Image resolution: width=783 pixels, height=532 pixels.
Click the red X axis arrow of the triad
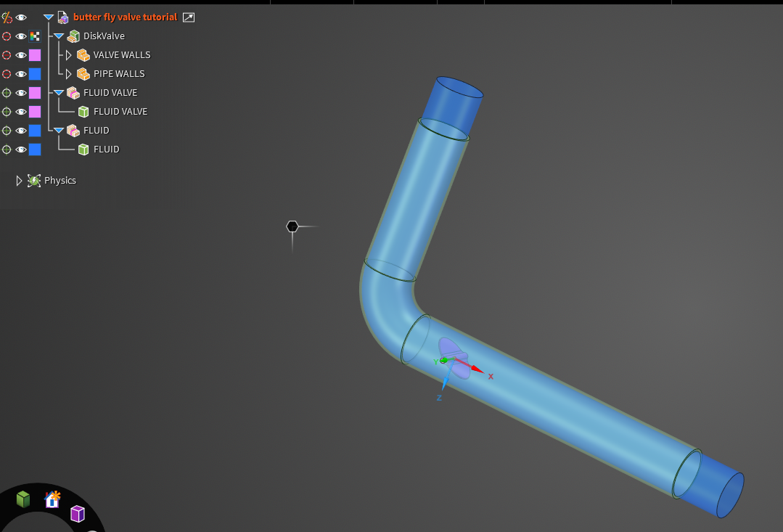point(477,369)
